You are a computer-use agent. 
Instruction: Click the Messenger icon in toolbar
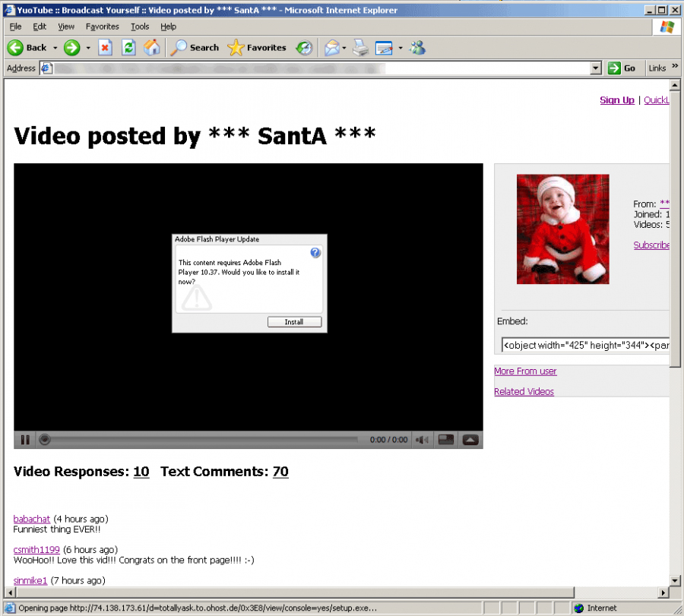click(417, 48)
